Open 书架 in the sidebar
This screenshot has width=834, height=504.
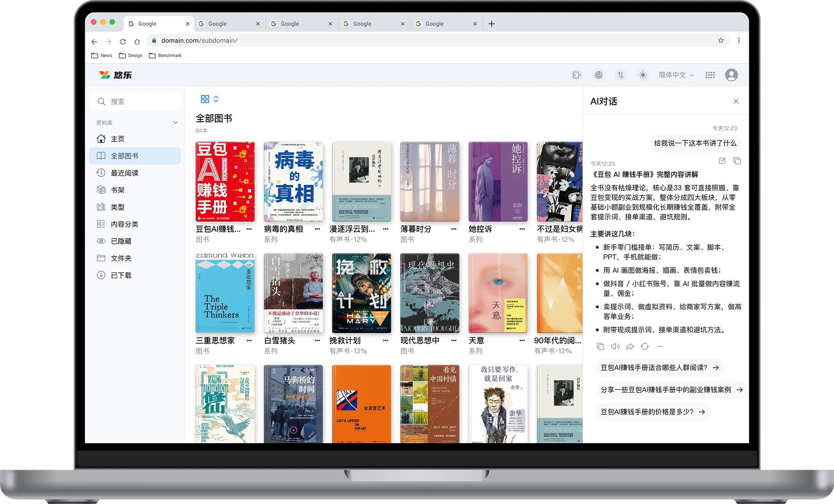tap(135, 190)
